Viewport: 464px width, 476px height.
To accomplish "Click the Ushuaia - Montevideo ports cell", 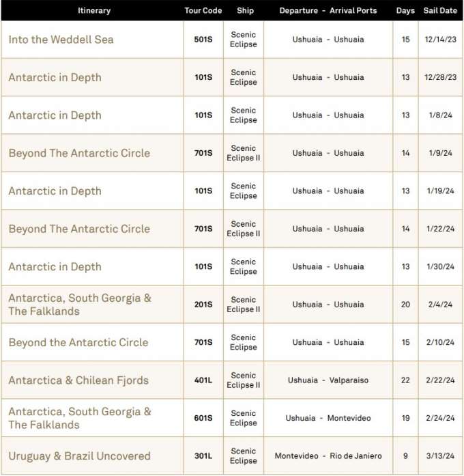I will (x=328, y=418).
